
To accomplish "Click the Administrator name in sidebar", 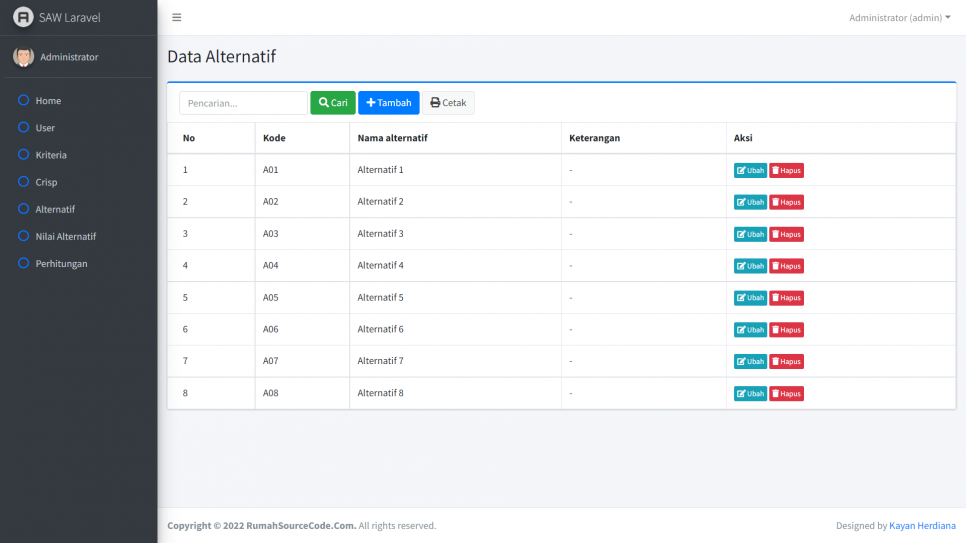I will tap(69, 57).
